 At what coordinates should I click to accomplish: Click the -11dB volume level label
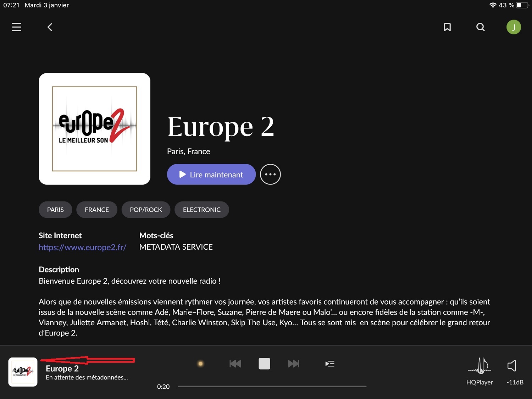[515, 382]
